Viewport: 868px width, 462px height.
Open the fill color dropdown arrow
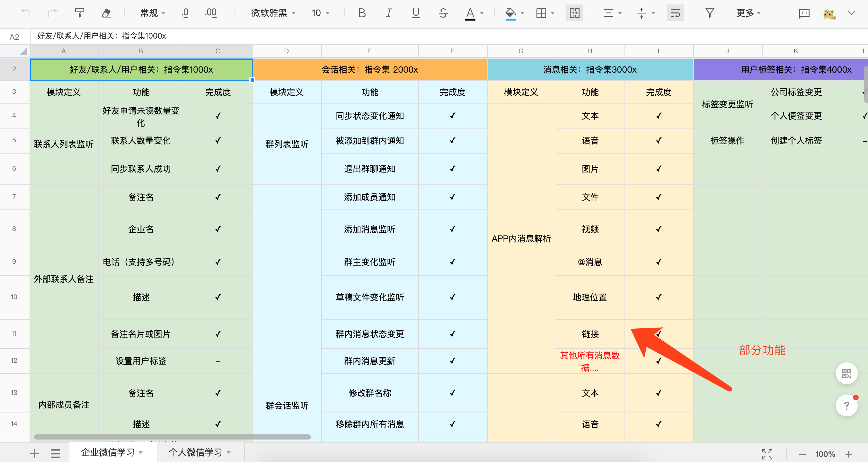(x=522, y=13)
